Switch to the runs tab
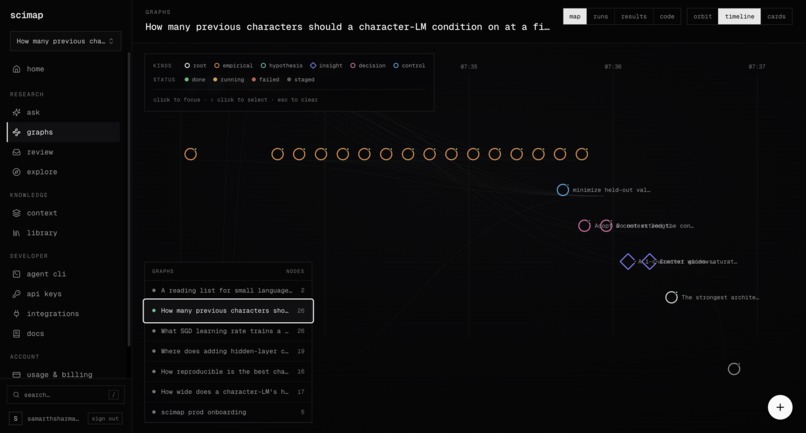 pos(600,16)
